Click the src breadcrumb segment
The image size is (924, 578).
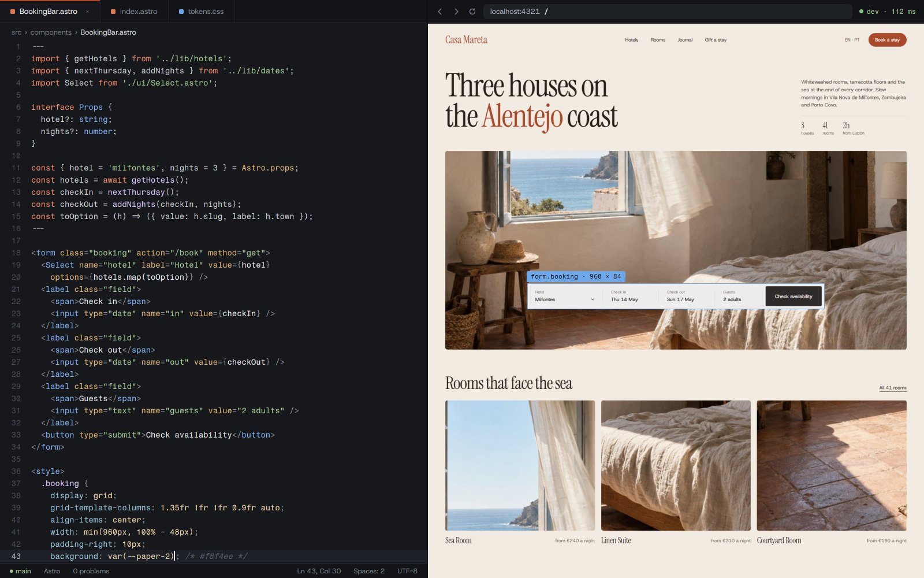coord(16,32)
